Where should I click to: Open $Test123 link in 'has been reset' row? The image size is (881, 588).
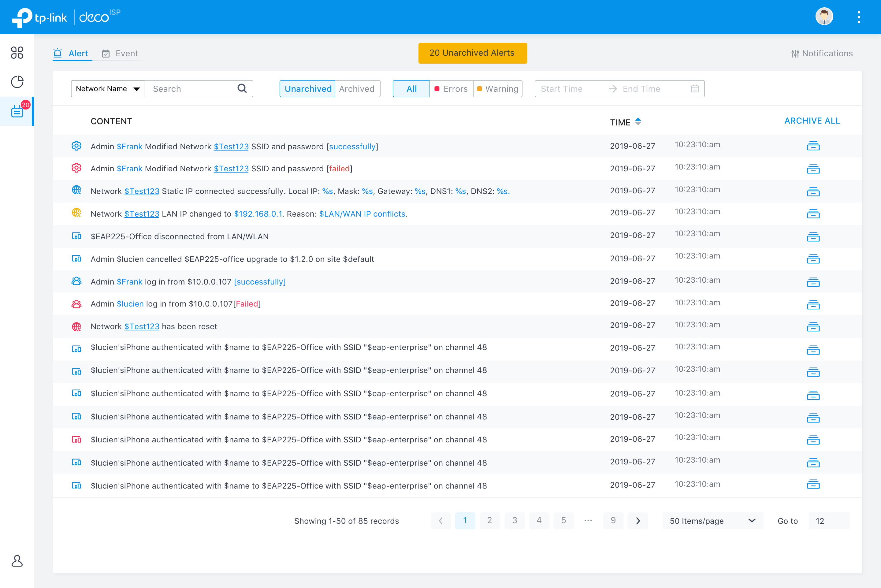click(142, 326)
